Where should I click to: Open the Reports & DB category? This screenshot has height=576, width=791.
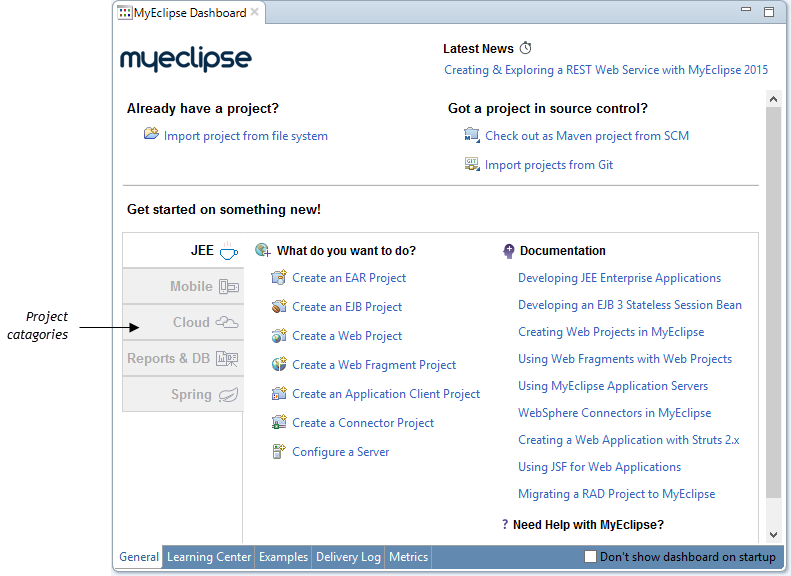point(183,358)
